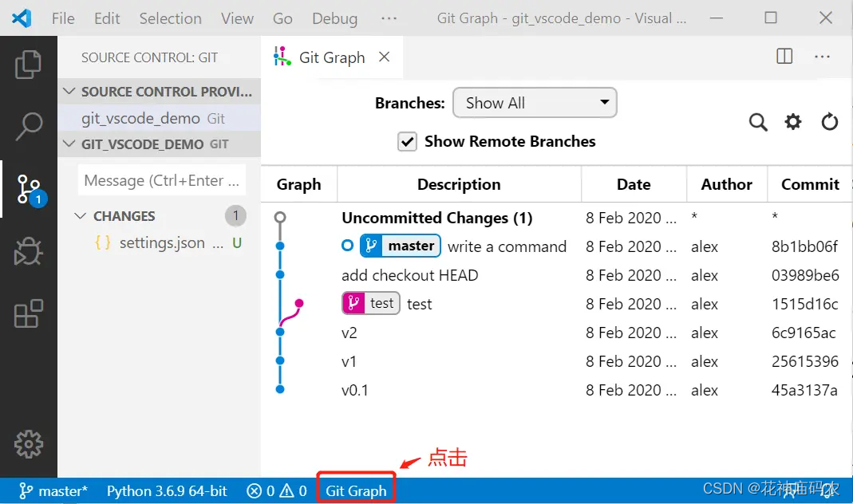Open the Edit menu
The width and height of the screenshot is (853, 504).
tap(107, 18)
